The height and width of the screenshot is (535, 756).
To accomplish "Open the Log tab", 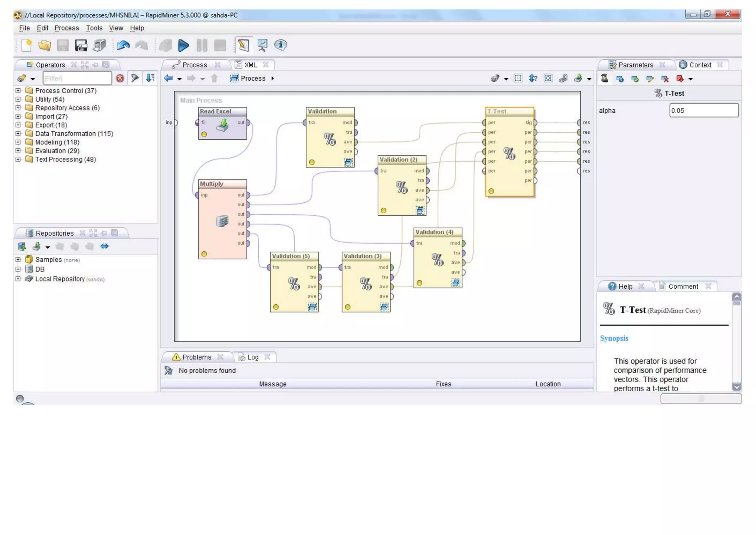I will point(252,357).
